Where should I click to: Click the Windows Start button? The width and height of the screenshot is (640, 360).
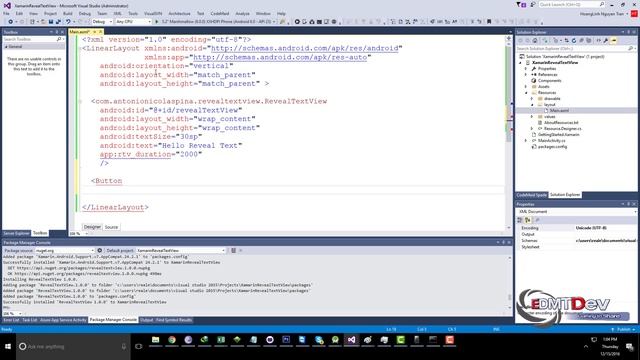point(8,347)
